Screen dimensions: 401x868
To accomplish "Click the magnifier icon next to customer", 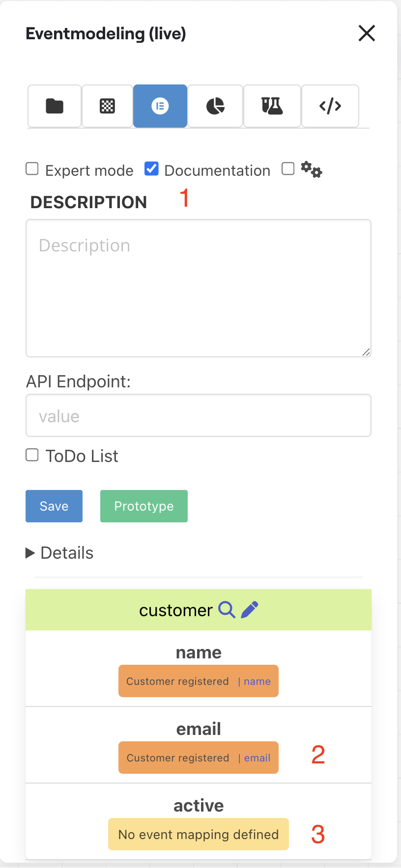I will pos(227,610).
